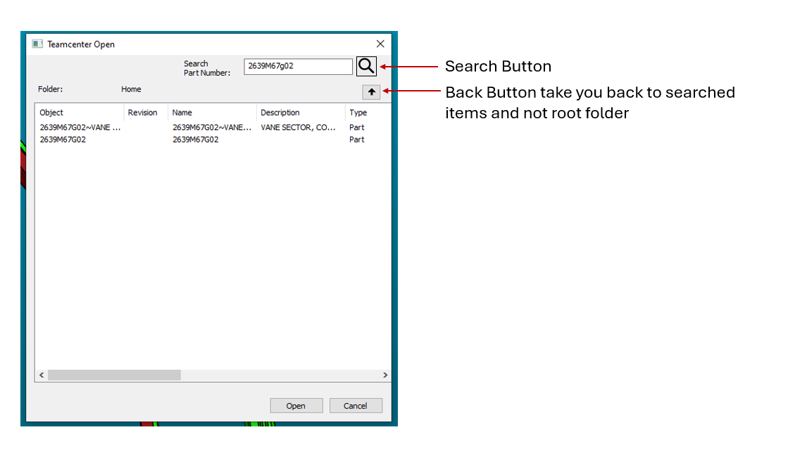The width and height of the screenshot is (807, 456).
Task: Close the Teamcenter Open dialog
Action: point(380,44)
